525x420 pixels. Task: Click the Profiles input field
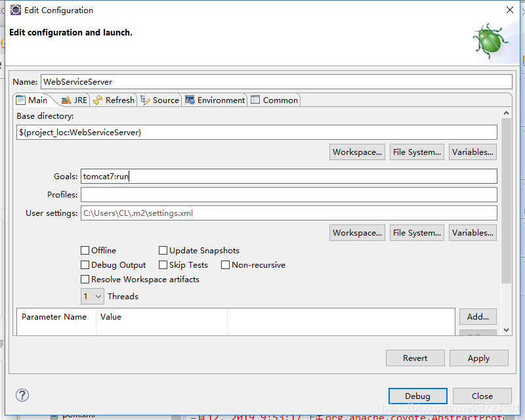[289, 195]
